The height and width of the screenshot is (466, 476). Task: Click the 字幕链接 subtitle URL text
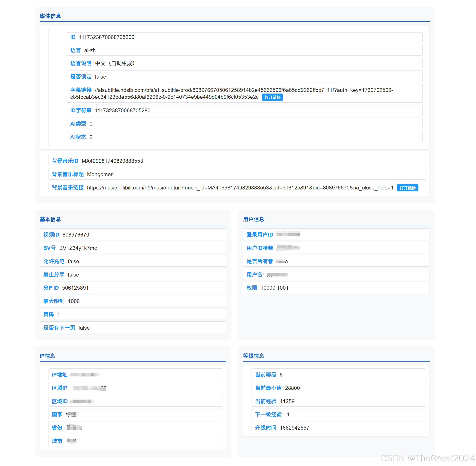[244, 90]
